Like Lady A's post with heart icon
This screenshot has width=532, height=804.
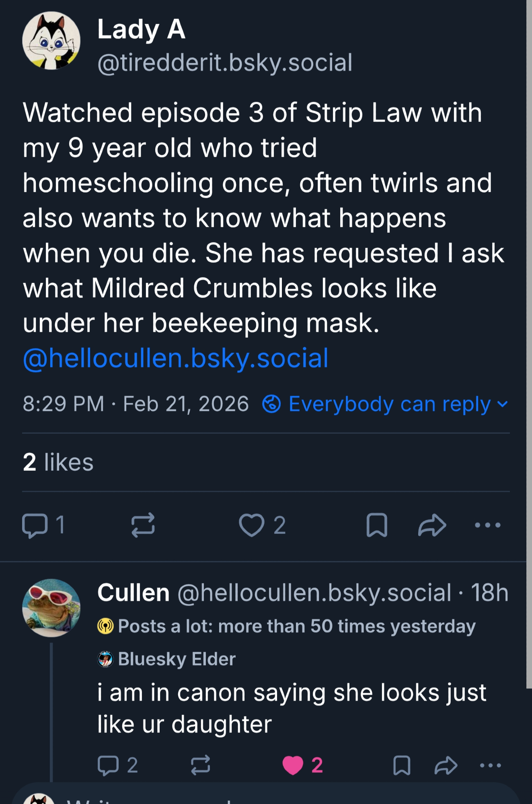[x=252, y=525]
